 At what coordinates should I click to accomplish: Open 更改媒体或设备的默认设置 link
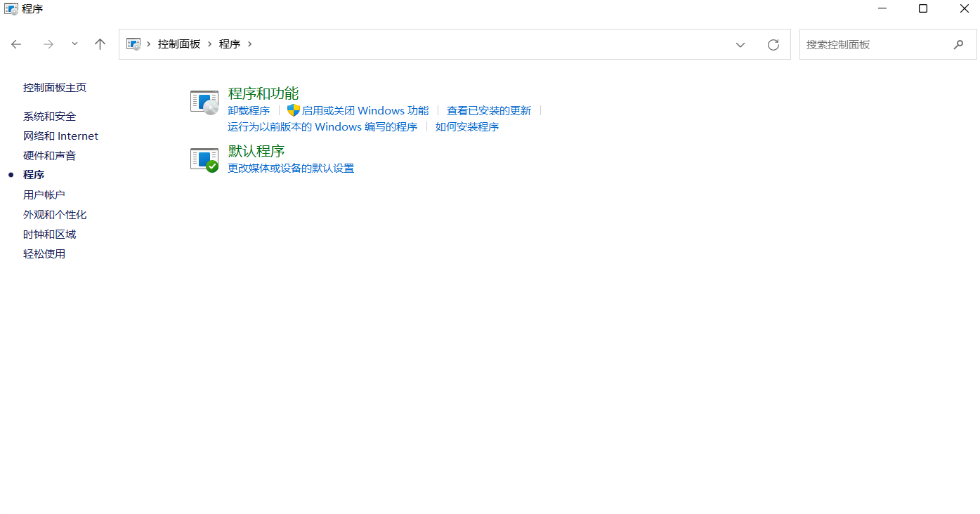[291, 169]
